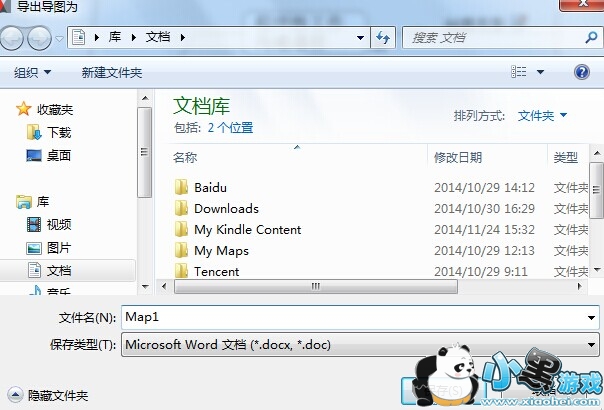The image size is (604, 410).
Task: Click the 下载 folder icon
Action: [34, 132]
